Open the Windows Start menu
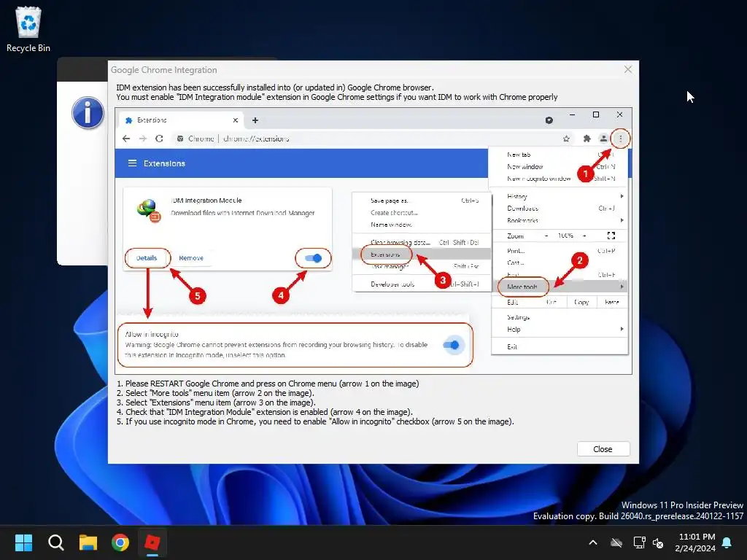747x560 pixels. [x=23, y=542]
